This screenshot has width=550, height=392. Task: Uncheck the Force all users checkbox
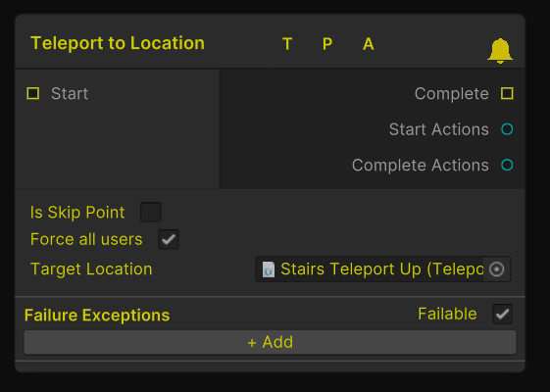coord(169,239)
